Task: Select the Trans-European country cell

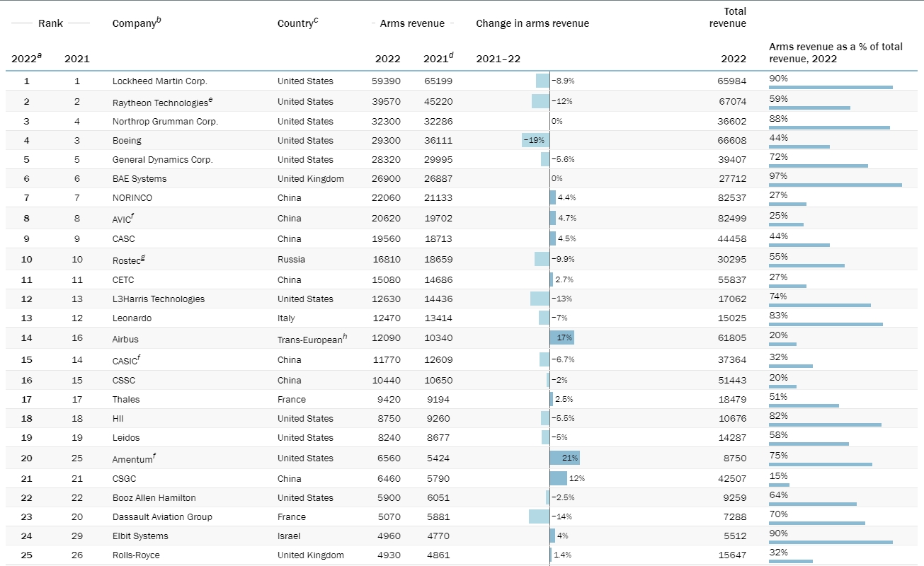Action: (309, 340)
